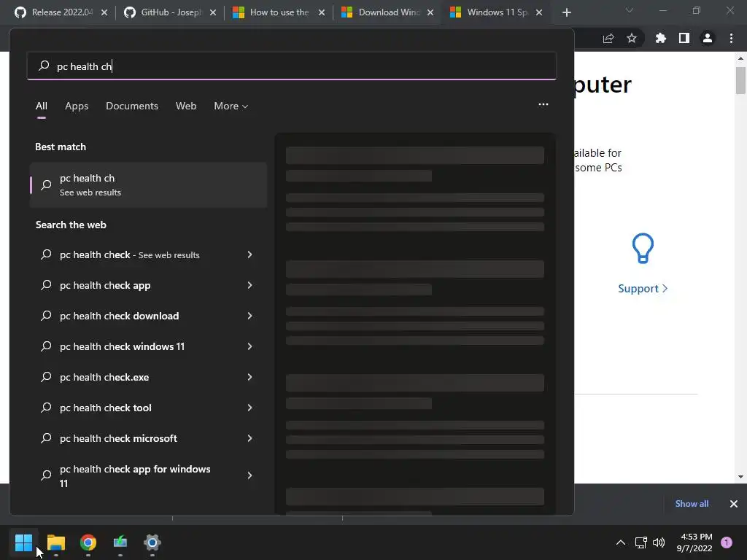This screenshot has height=560, width=747.
Task: Open a new Chrome tab
Action: (x=566, y=13)
